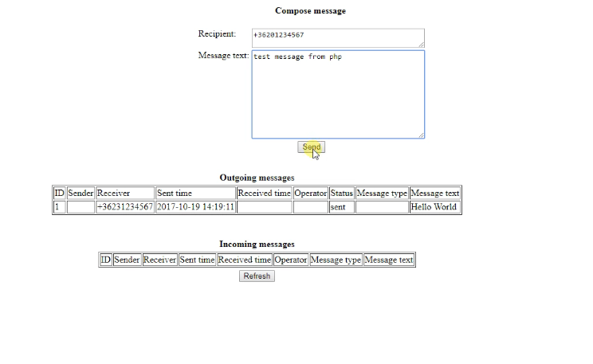Viewport: 593px width, 364px height.
Task: Focus the Recipient input field
Action: [338, 37]
